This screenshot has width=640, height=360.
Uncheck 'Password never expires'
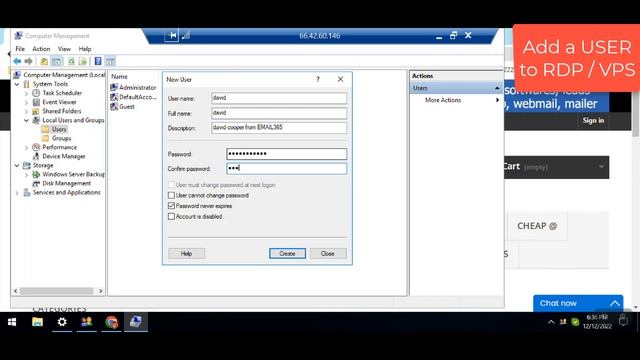coord(171,206)
